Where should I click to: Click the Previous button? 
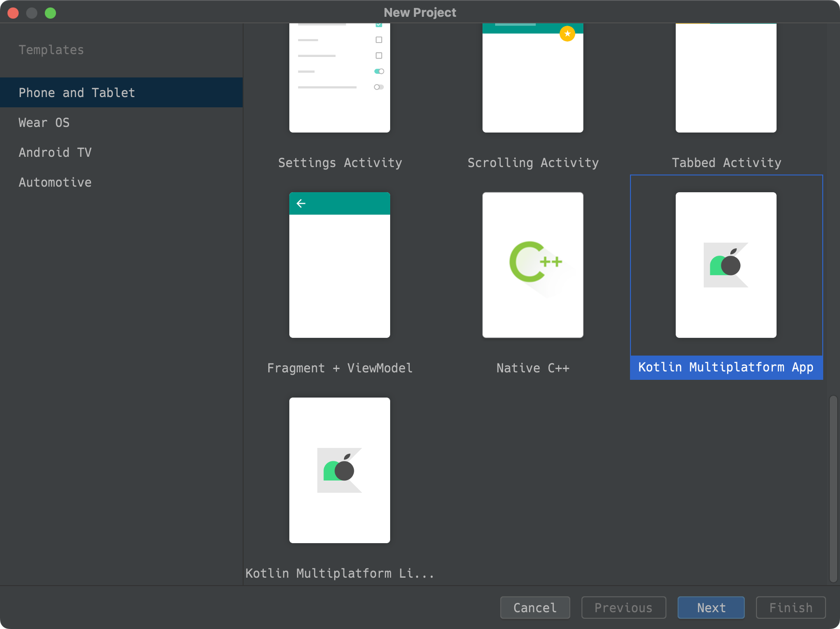(x=623, y=608)
